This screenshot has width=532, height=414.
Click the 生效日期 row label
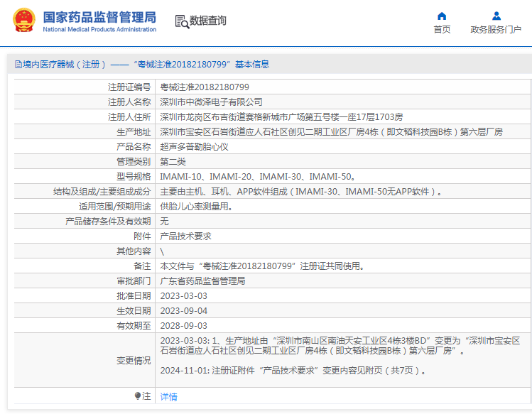[134, 311]
